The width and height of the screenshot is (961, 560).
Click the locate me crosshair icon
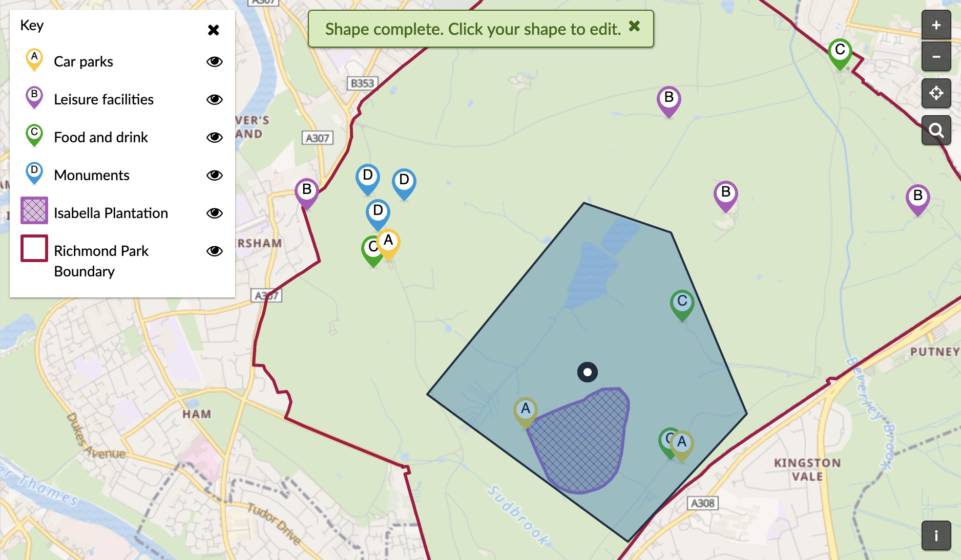[x=936, y=93]
